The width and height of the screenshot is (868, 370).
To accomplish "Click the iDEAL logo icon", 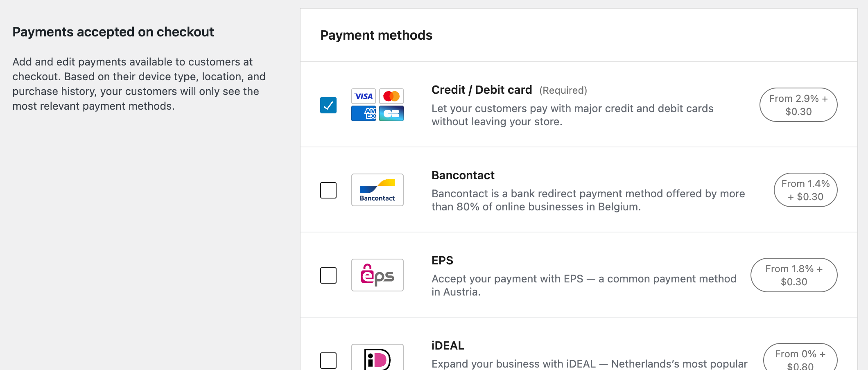I will pos(377,359).
